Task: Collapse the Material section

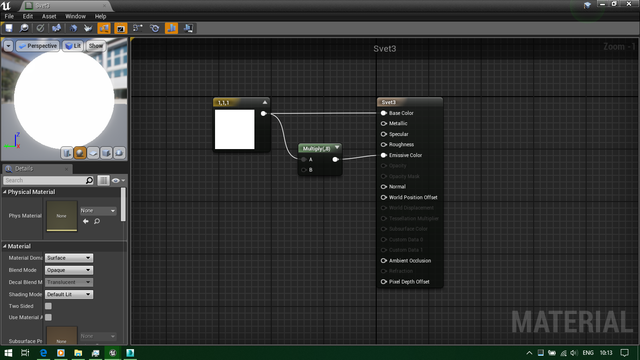Action: pos(5,246)
